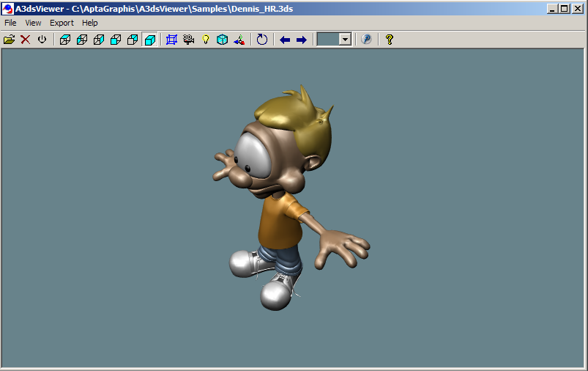The image size is (588, 371).
Task: Go to next model with right arrow
Action: click(x=302, y=40)
